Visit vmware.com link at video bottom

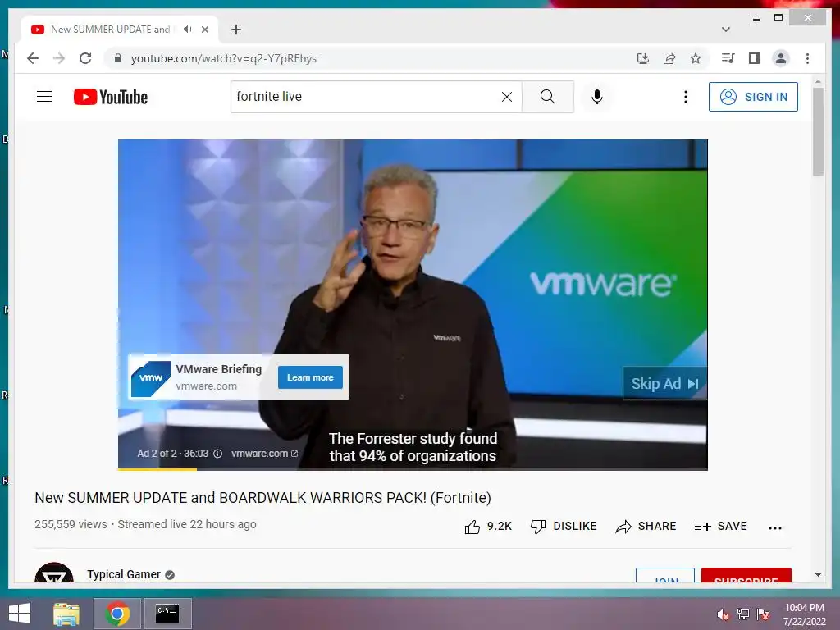click(264, 454)
